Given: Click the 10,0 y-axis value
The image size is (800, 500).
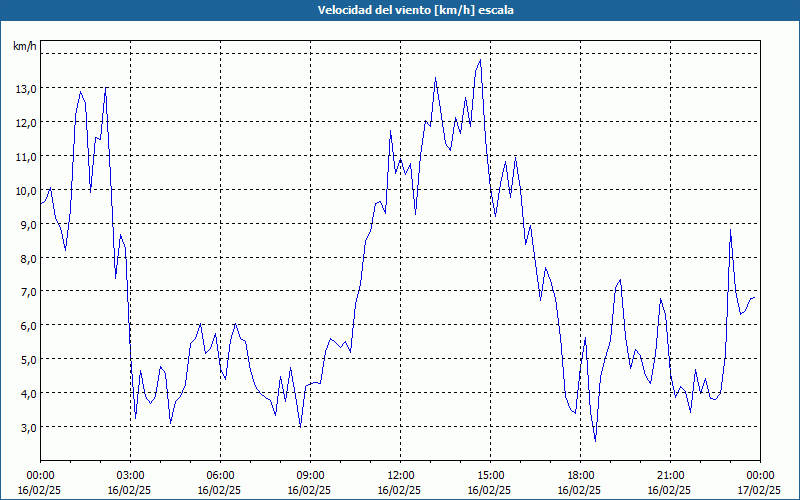Looking at the screenshot, I should click(26, 190).
